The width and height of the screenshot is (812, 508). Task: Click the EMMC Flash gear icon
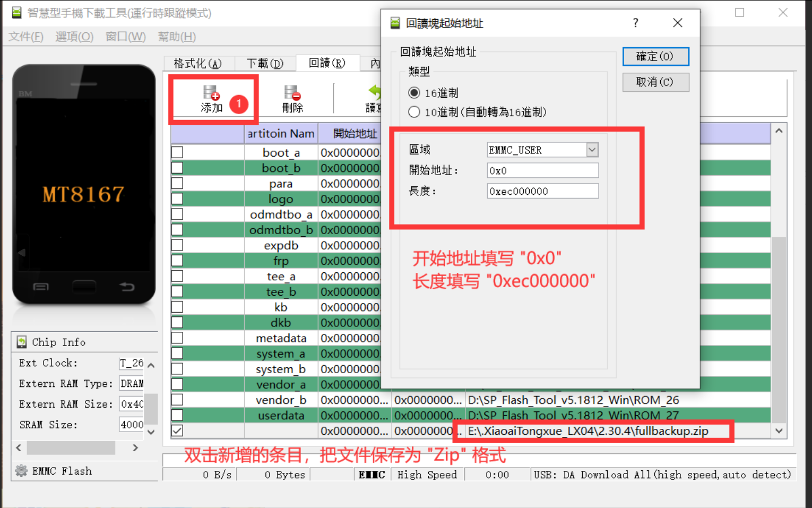(20, 471)
